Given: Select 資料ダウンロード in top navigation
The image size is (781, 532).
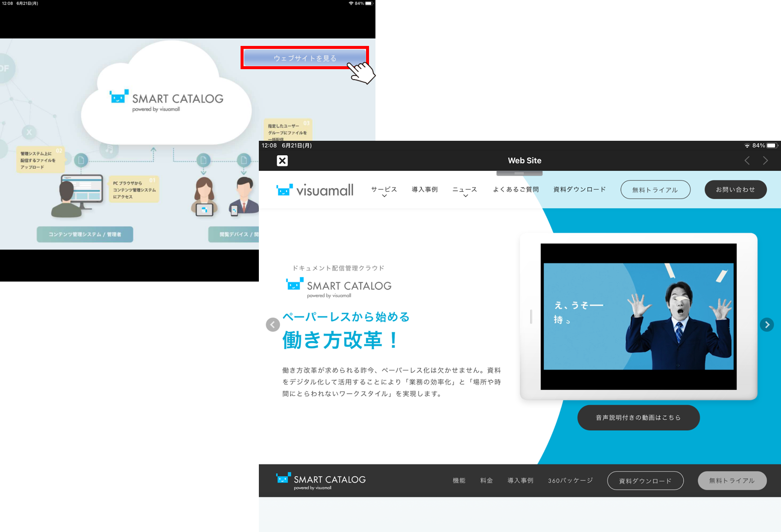Looking at the screenshot, I should coord(579,190).
